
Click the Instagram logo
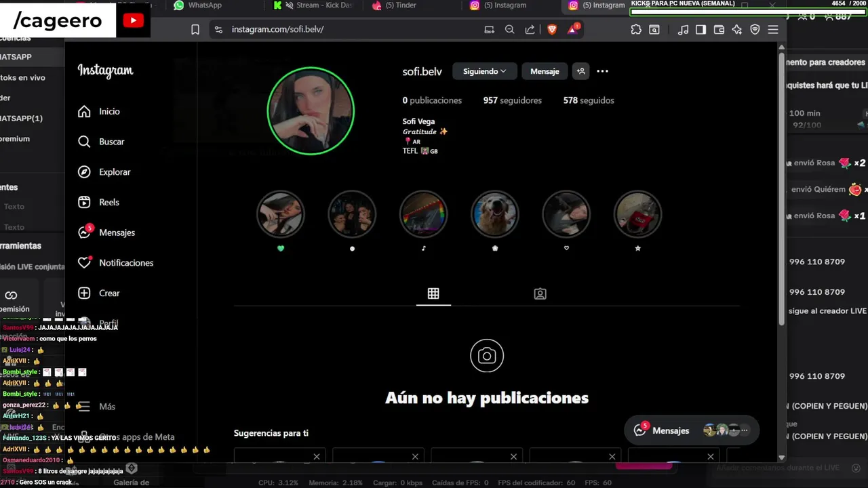pos(105,70)
